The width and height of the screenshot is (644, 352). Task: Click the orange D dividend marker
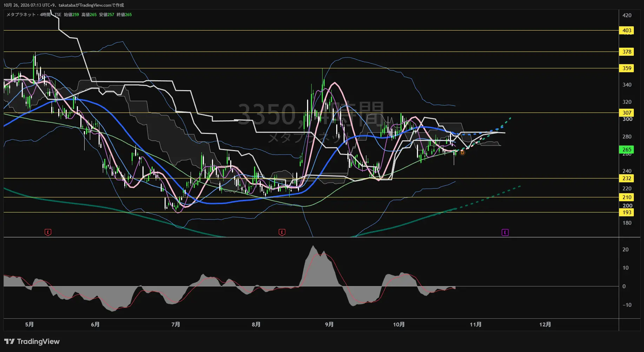click(x=462, y=153)
